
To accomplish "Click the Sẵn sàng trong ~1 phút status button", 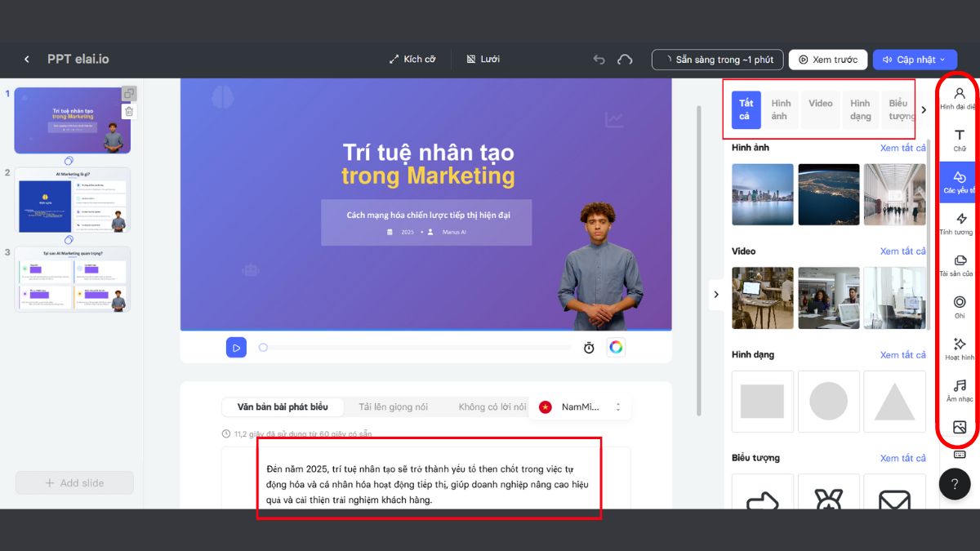I will tap(718, 60).
